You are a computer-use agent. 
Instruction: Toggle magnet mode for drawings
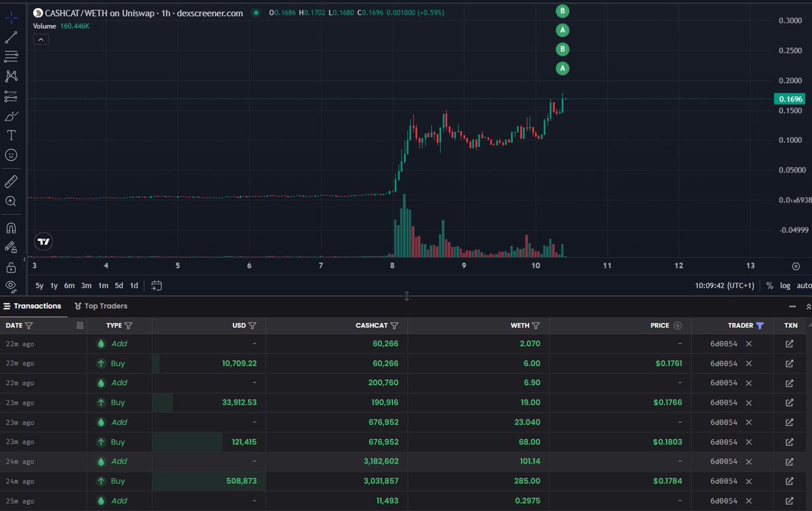point(11,227)
